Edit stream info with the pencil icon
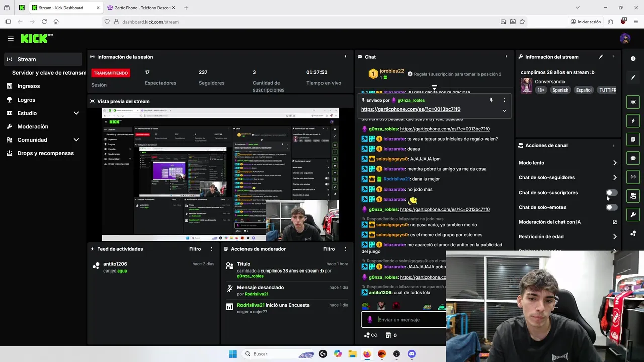The image size is (644, 362). (x=601, y=57)
